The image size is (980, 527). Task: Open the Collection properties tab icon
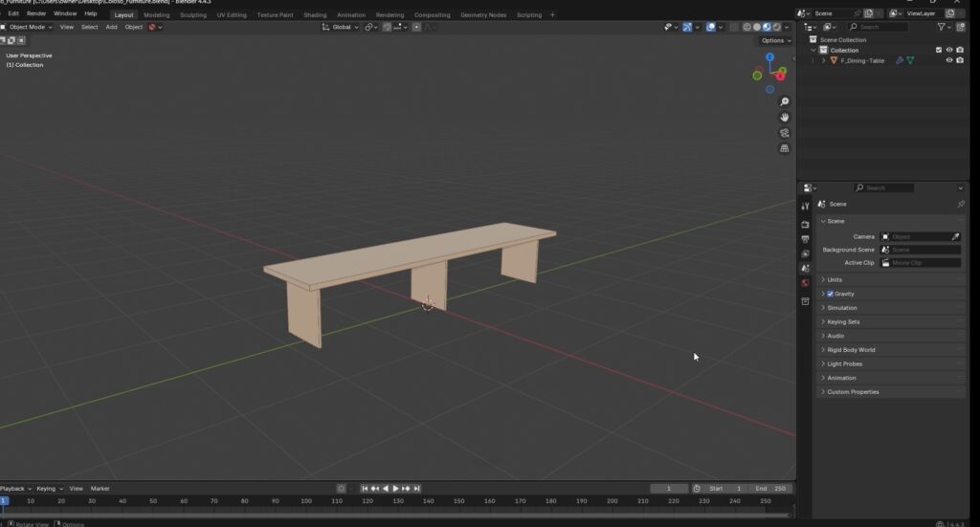[x=805, y=301]
